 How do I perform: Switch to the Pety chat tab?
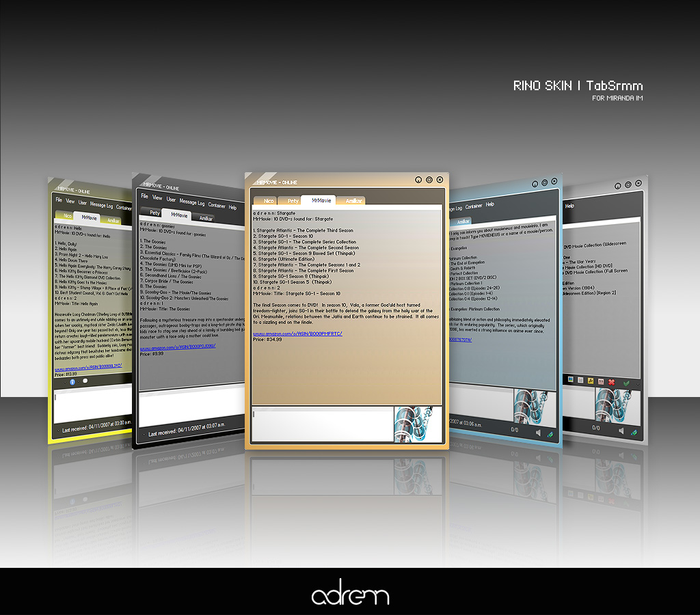click(293, 200)
